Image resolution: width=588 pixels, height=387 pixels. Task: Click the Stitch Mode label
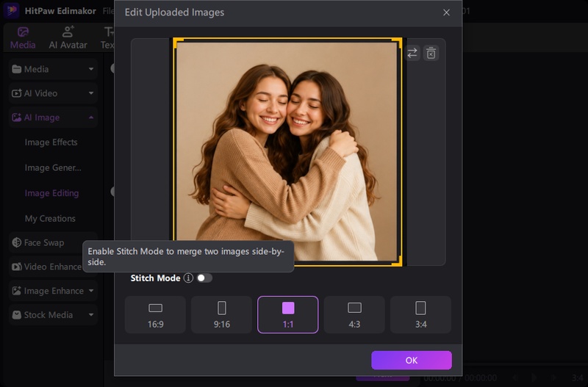pos(155,278)
